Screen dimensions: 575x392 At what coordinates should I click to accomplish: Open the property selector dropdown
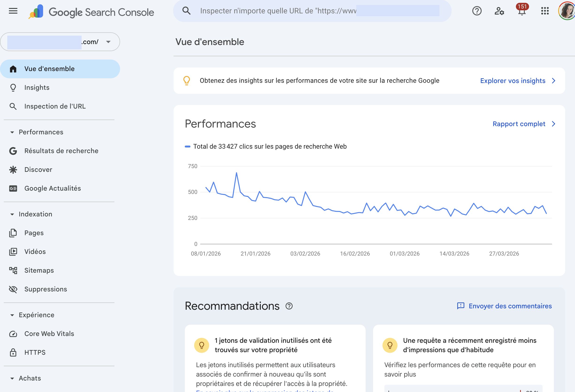[x=108, y=42]
